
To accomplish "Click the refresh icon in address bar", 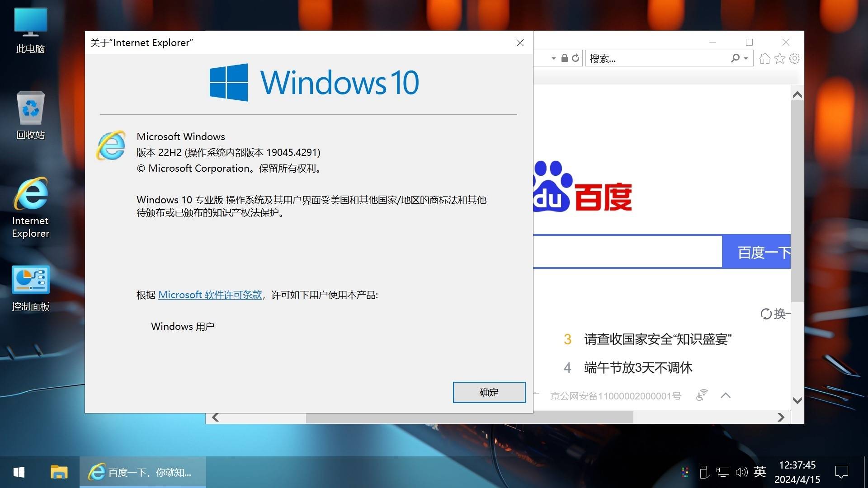I will 576,58.
